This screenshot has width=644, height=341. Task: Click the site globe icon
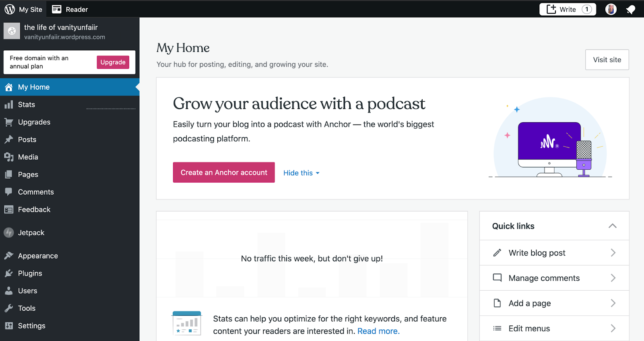click(x=12, y=31)
